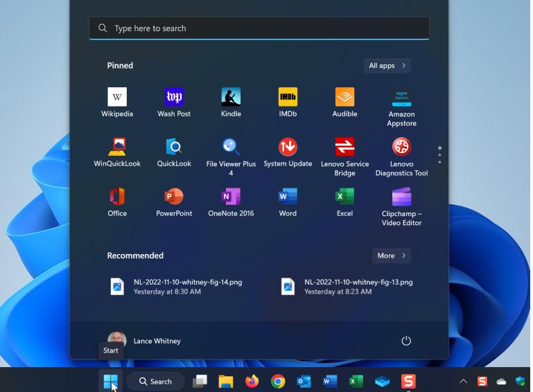
Task: Open the Amazon Appstore app
Action: tap(401, 107)
